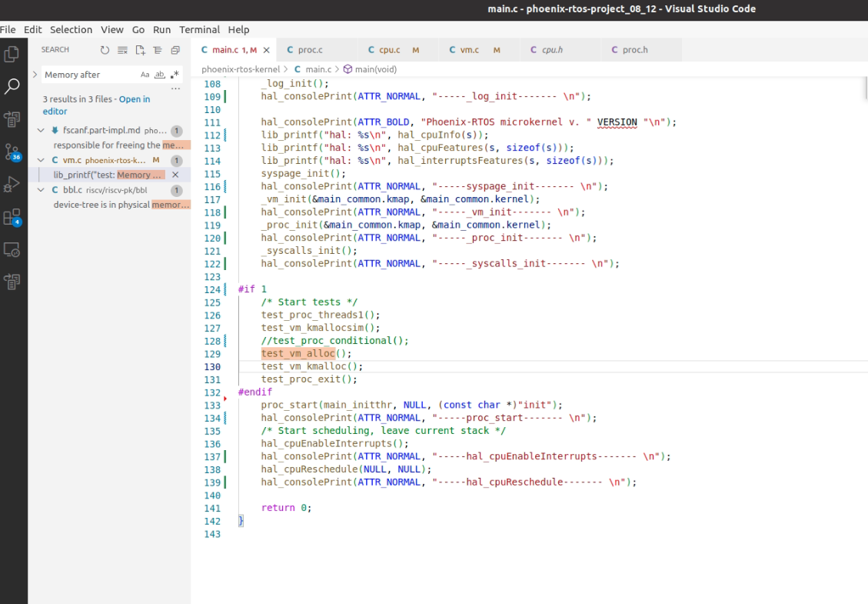The width and height of the screenshot is (868, 604).
Task: Open search results in editor view icon
Action: tap(175, 48)
